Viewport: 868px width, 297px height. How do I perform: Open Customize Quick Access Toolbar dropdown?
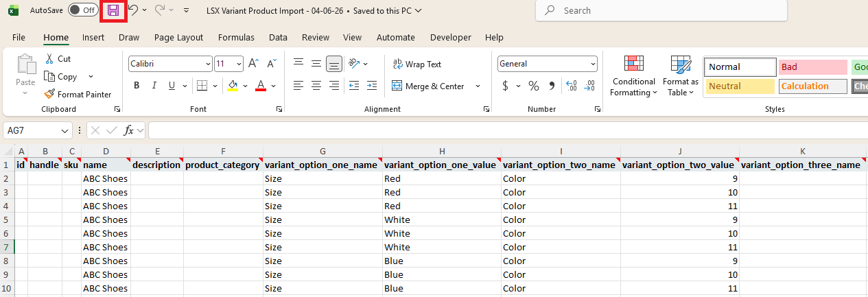[x=186, y=10]
